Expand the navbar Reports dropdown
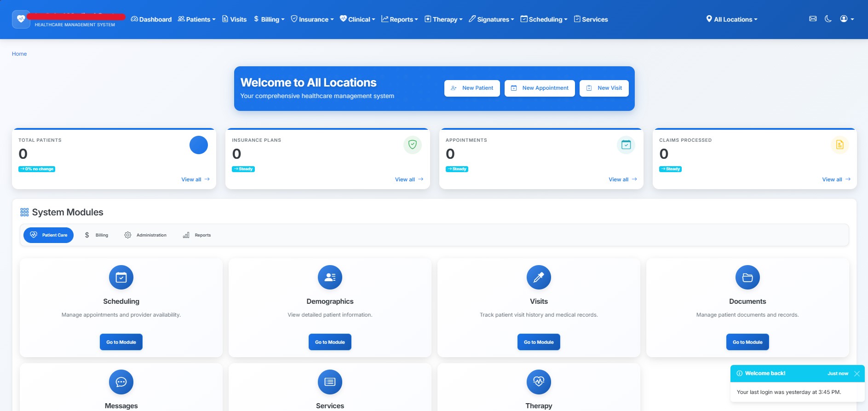Viewport: 868px width, 411px height. click(x=399, y=19)
